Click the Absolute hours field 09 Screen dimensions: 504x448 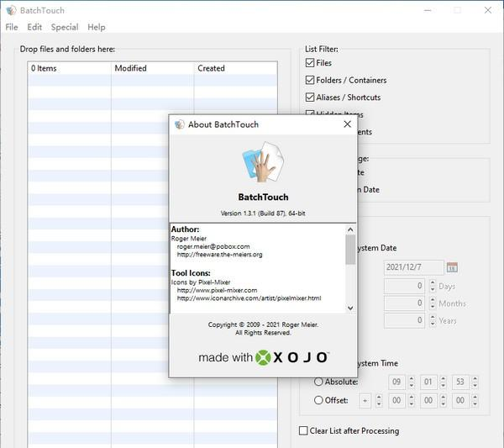(x=396, y=382)
